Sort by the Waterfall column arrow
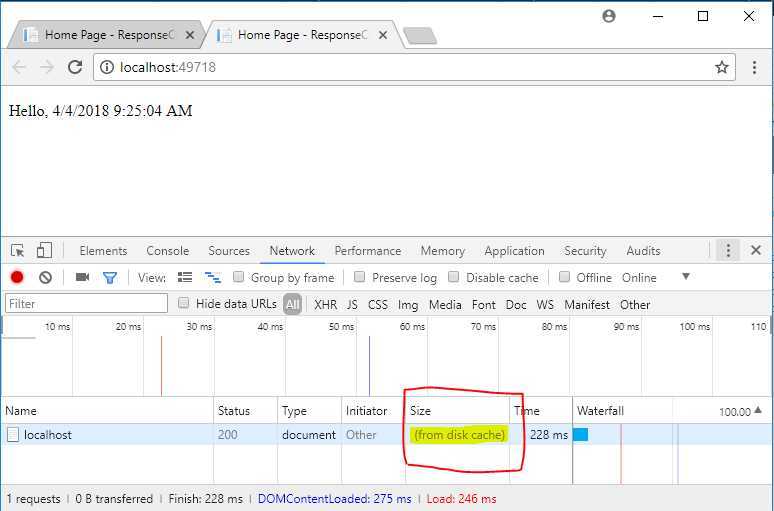The width and height of the screenshot is (774, 511). (758, 410)
